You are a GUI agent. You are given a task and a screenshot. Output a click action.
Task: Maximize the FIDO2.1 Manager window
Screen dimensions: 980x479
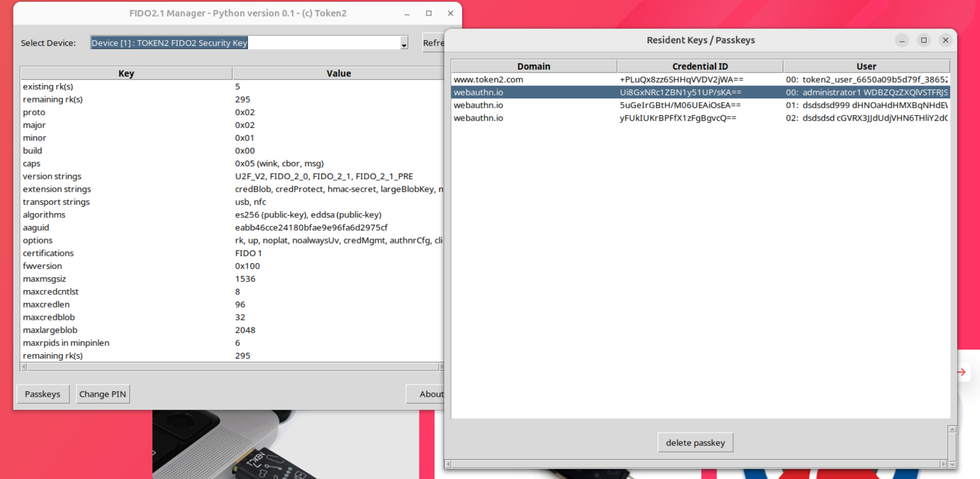click(429, 14)
